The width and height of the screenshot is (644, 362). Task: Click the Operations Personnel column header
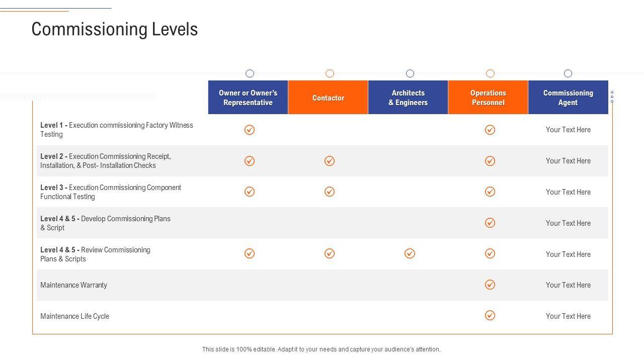[488, 98]
